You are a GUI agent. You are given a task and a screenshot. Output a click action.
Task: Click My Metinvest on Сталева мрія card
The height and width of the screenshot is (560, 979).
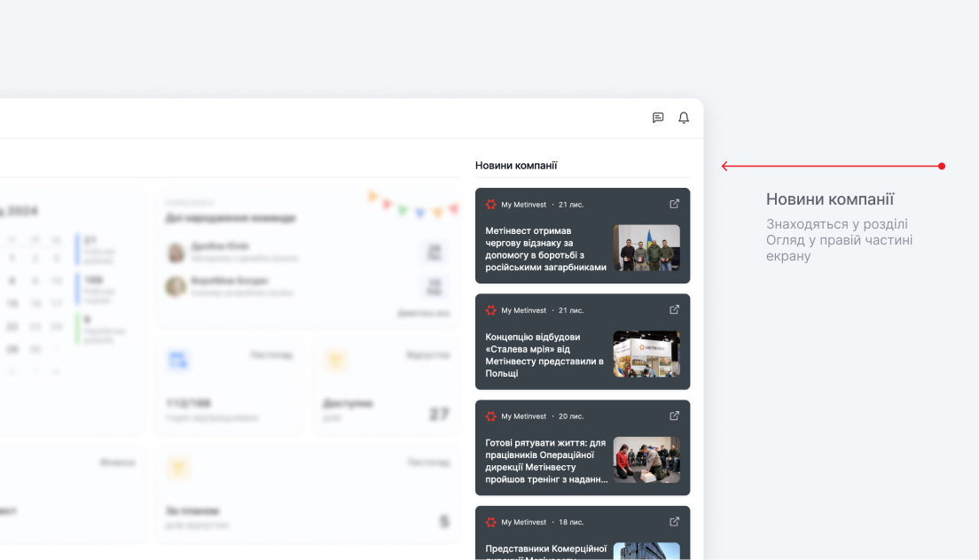(523, 310)
